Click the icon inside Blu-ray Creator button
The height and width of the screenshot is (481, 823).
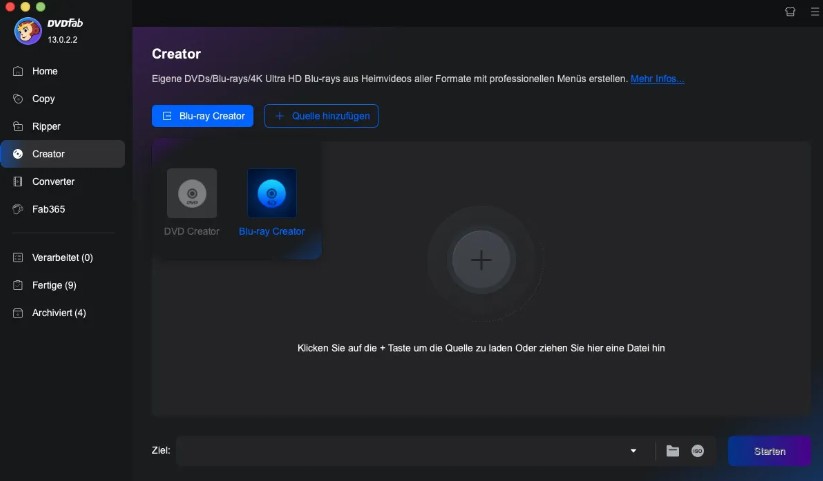point(167,116)
